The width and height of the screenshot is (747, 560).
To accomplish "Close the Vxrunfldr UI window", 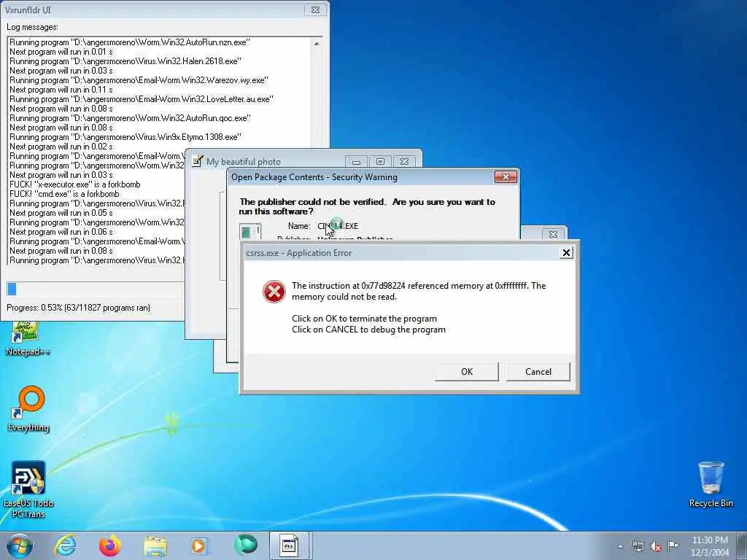I will 315,9.
